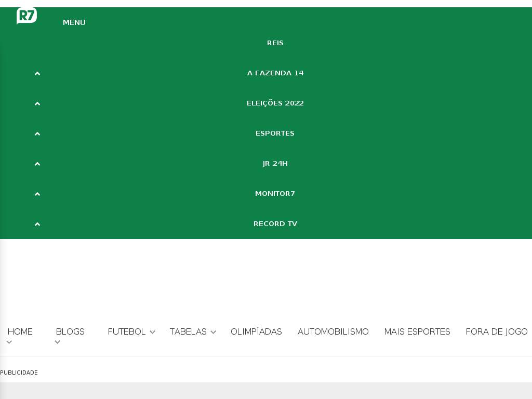Click the R7 logo
This screenshot has height=399, width=532.
click(x=26, y=16)
